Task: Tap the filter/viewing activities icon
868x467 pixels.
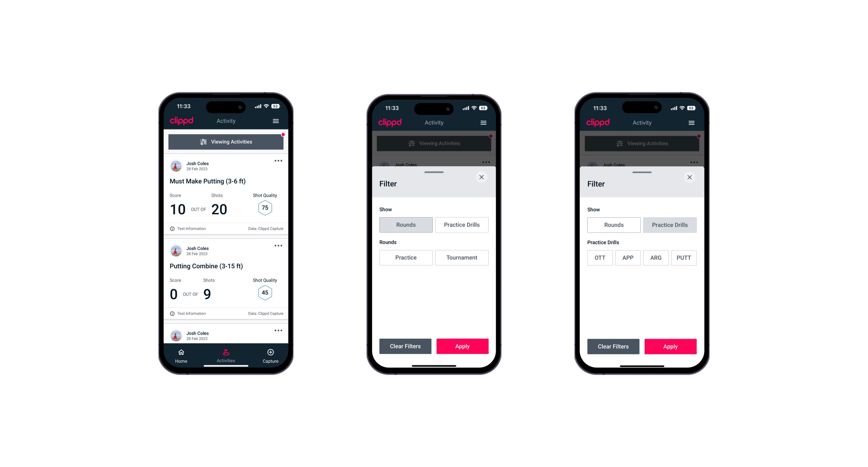Action: point(203,141)
